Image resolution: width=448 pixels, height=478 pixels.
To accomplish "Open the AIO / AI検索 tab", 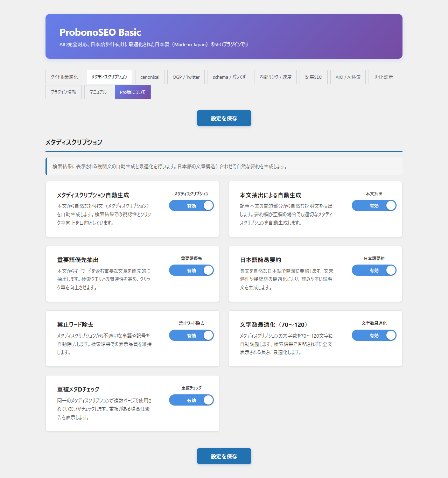I will 348,77.
